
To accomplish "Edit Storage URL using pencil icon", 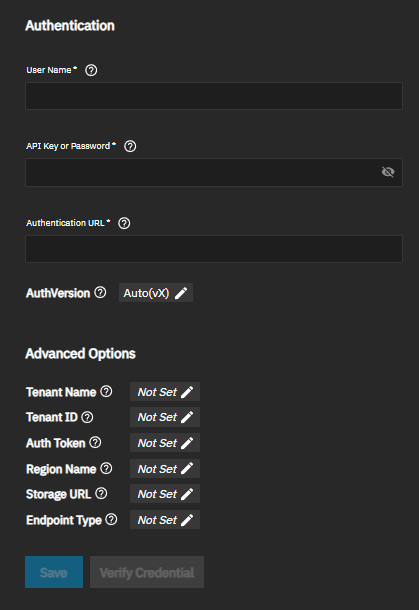I will (187, 494).
